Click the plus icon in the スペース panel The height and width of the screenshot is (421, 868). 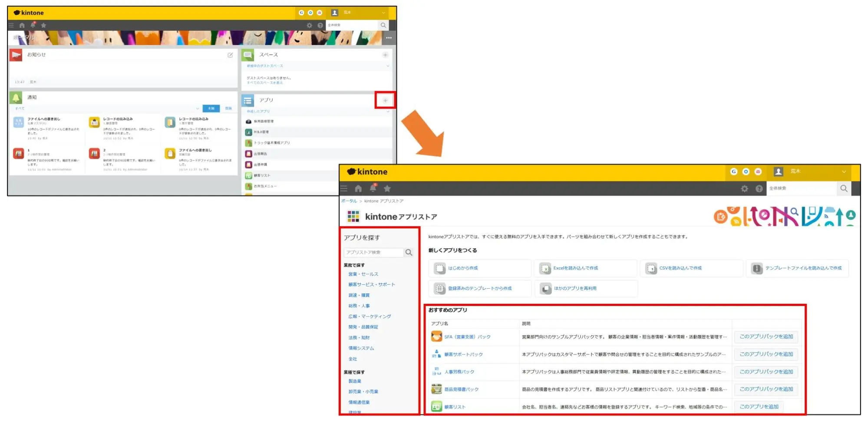click(x=385, y=55)
